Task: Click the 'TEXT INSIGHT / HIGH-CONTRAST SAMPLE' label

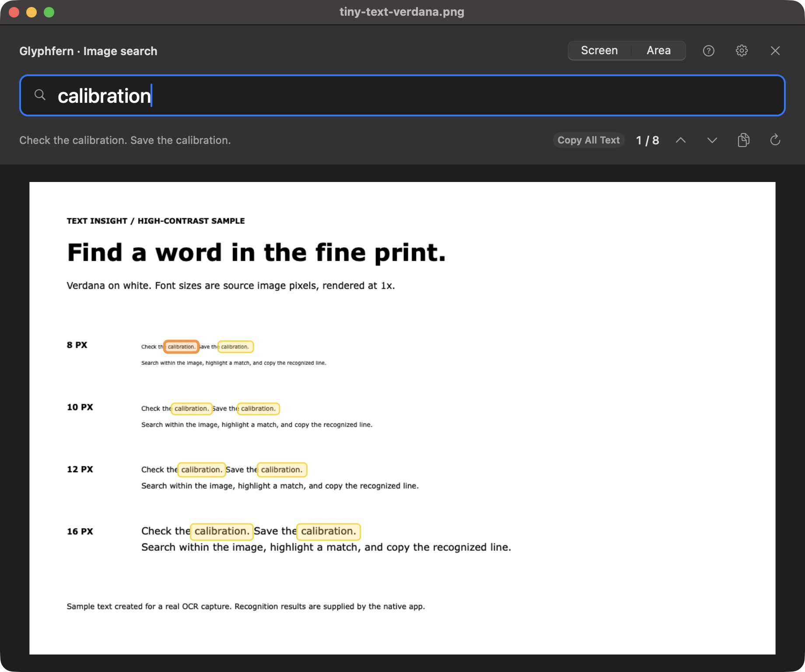Action: [156, 221]
